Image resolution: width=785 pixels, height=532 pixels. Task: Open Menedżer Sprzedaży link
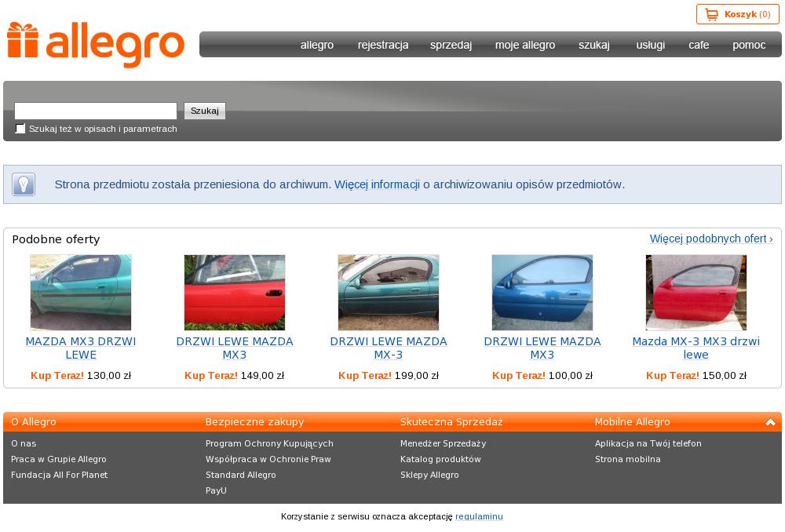tap(443, 443)
